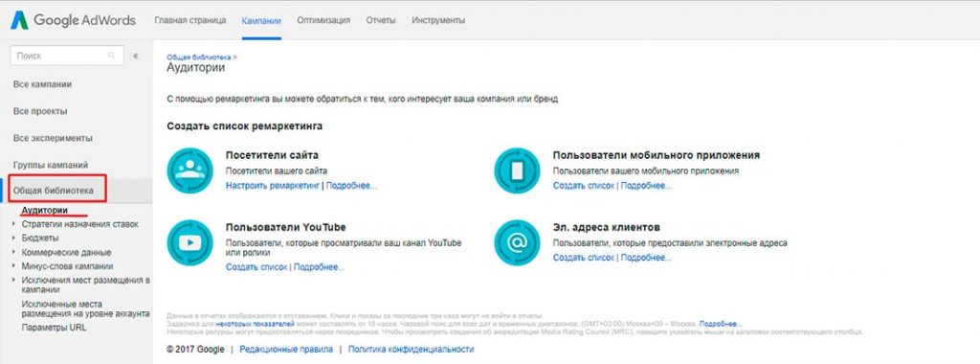This screenshot has height=364, width=980.
Task: Expand Коммерческие данные arrow
Action: pyautogui.click(x=13, y=252)
